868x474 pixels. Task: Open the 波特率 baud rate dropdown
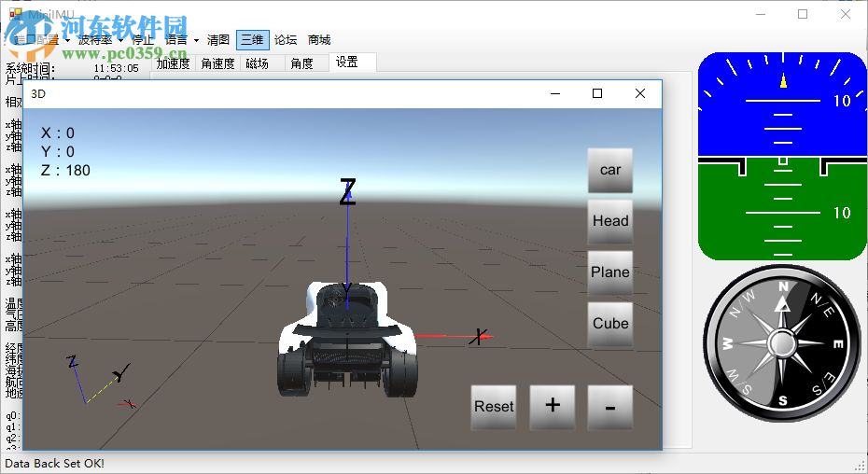tap(100, 40)
